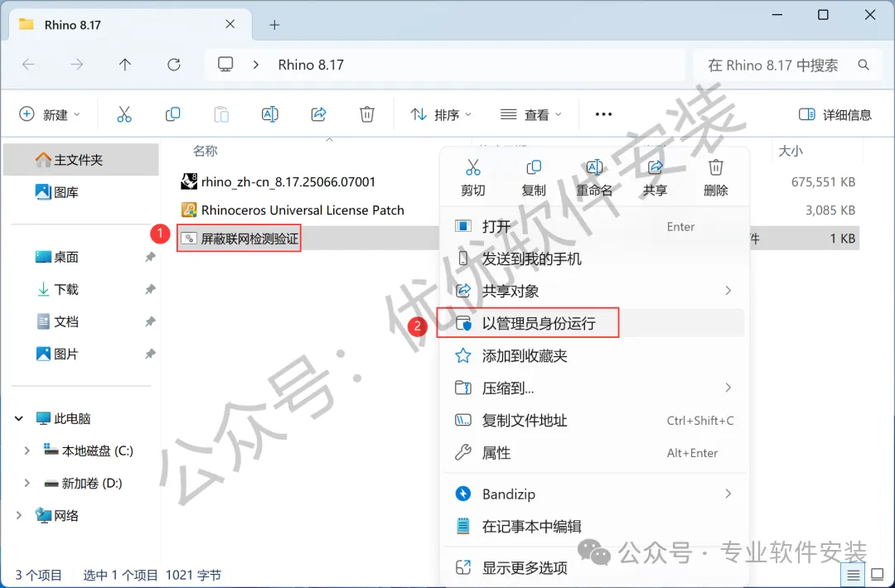Go back with the left arrow
895x588 pixels.
coord(28,65)
